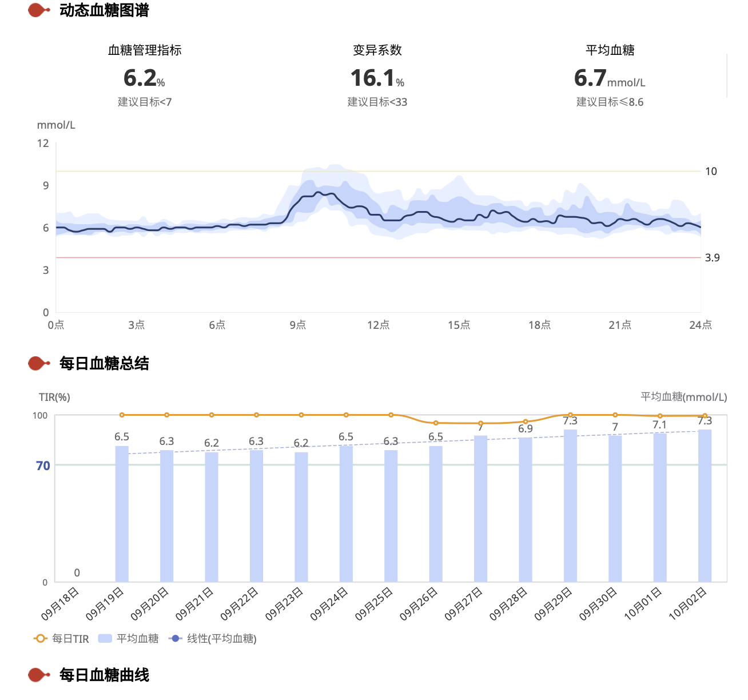This screenshot has height=700, width=748.
Task: Click the red icon beside 每日血糖总结
Action: coord(39,363)
